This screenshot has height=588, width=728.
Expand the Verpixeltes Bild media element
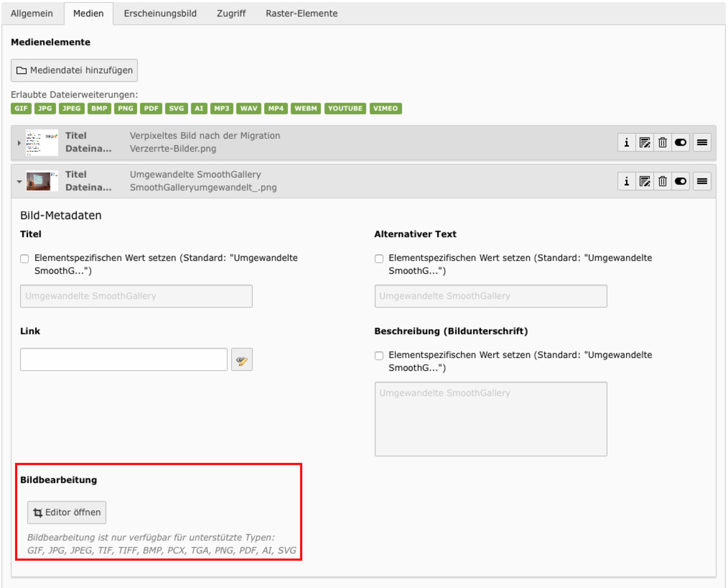pyautogui.click(x=19, y=143)
